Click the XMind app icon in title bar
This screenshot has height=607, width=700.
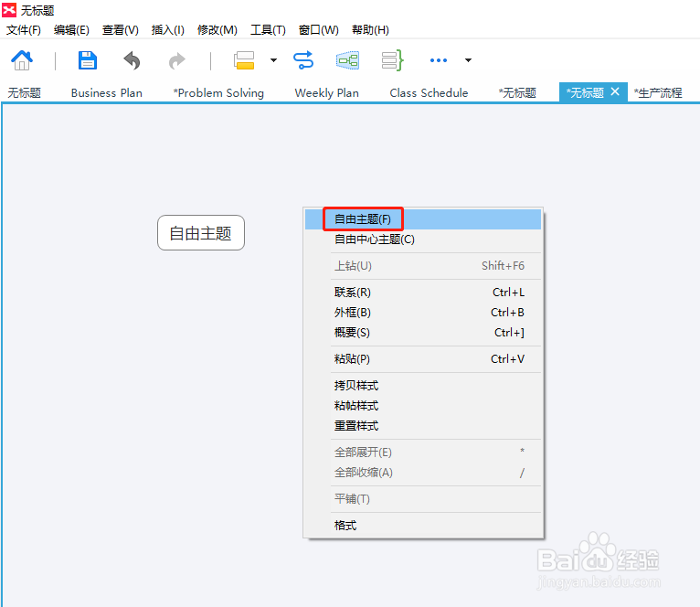[x=9, y=9]
